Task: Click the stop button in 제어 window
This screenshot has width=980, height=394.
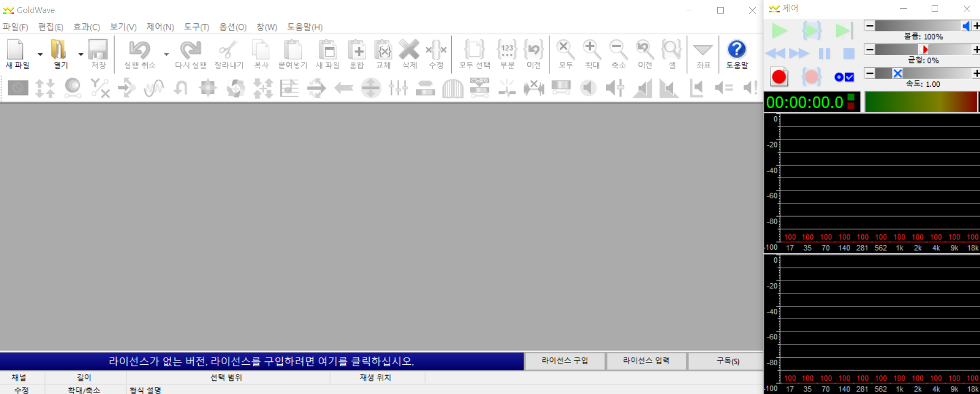Action: [849, 53]
